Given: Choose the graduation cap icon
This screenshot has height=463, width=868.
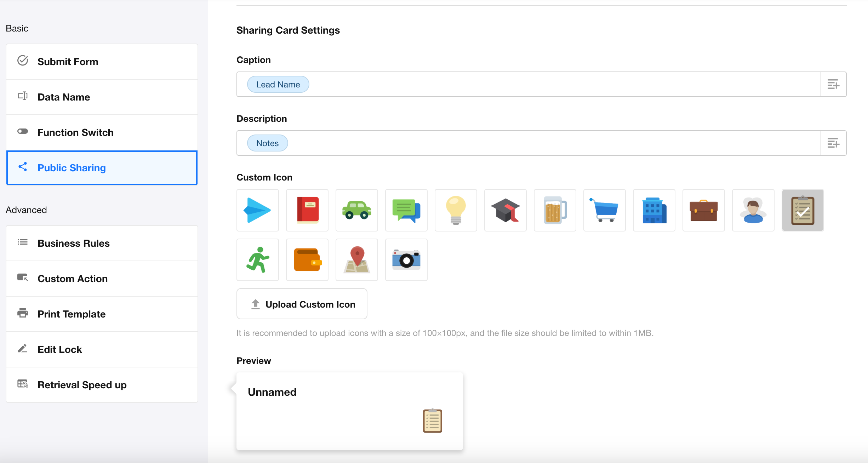Looking at the screenshot, I should click(505, 210).
